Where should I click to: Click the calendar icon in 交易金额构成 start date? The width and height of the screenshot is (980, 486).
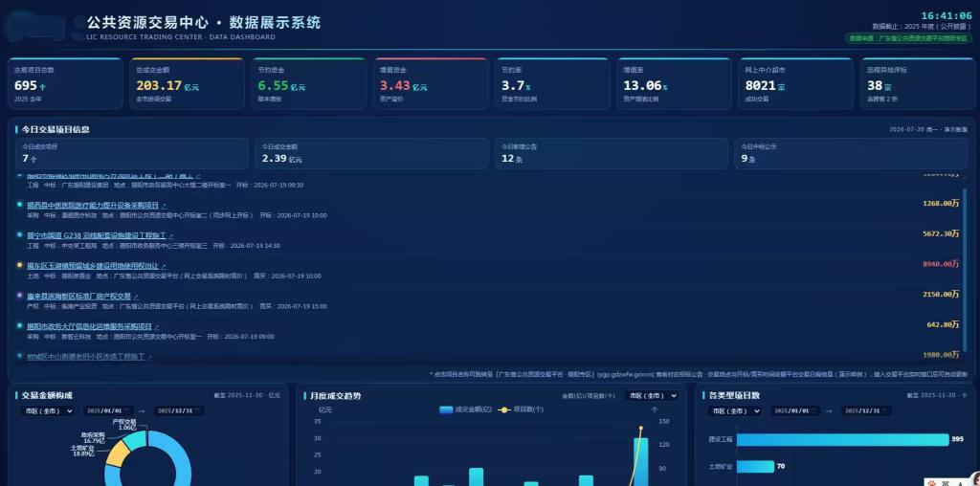(127, 411)
